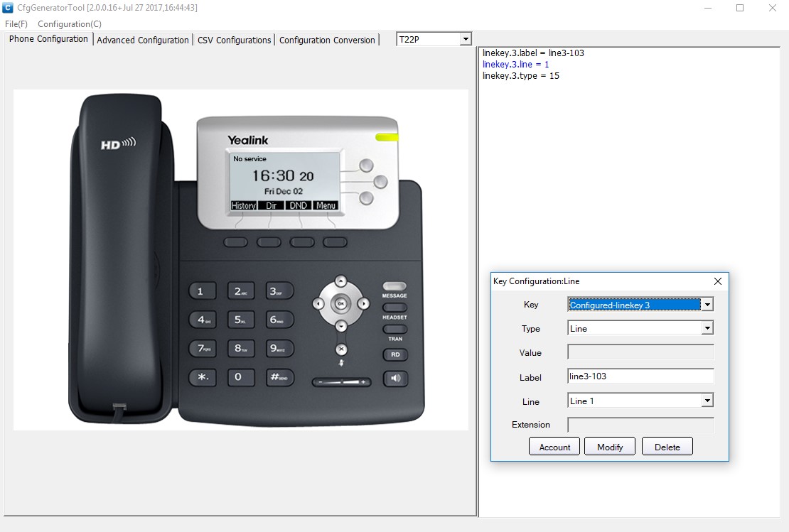
Task: Select the linekey.3.line = 1 line
Action: click(515, 65)
